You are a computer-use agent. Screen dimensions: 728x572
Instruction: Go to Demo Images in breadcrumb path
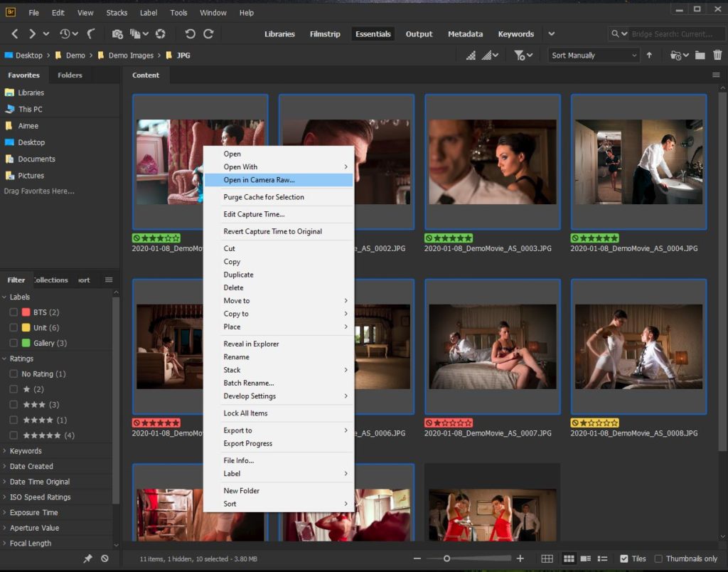click(x=130, y=55)
